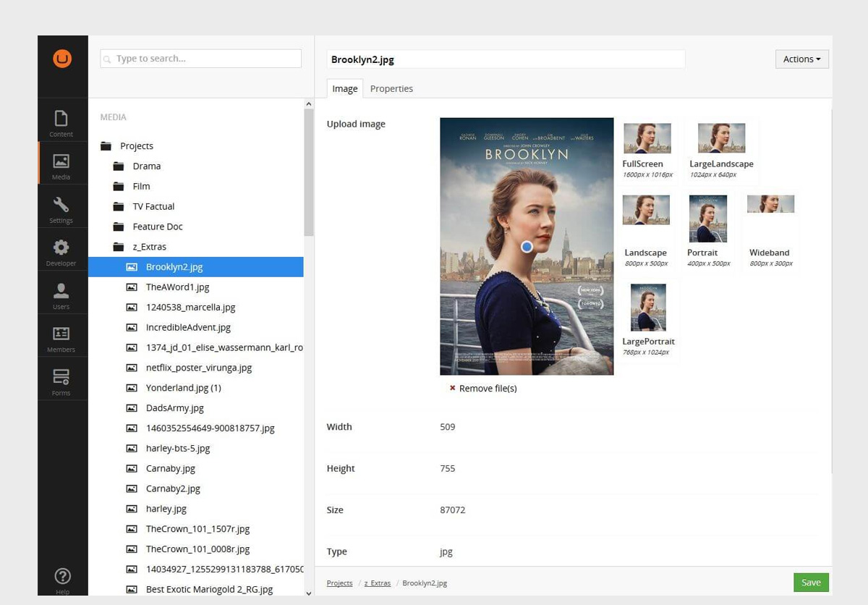868x605 pixels.
Task: Open the Drama folder in tree
Action: (x=147, y=166)
